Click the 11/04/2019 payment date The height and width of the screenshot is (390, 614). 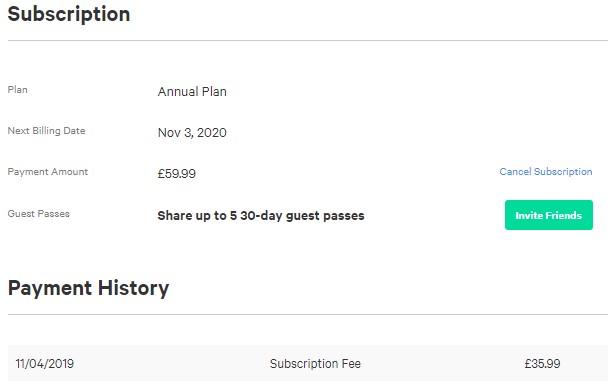click(45, 363)
